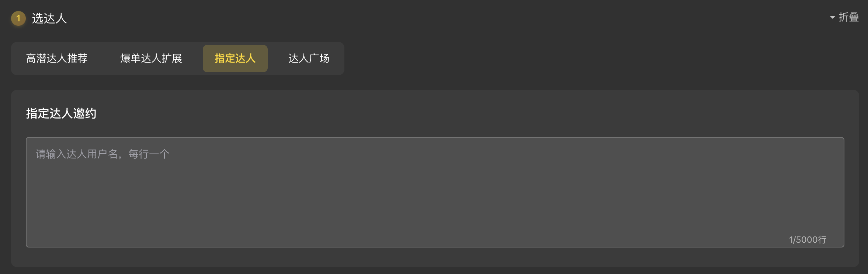Screen dimensions: 868x274
Task: Click the word 广场 in last tab
Action: click(319, 59)
